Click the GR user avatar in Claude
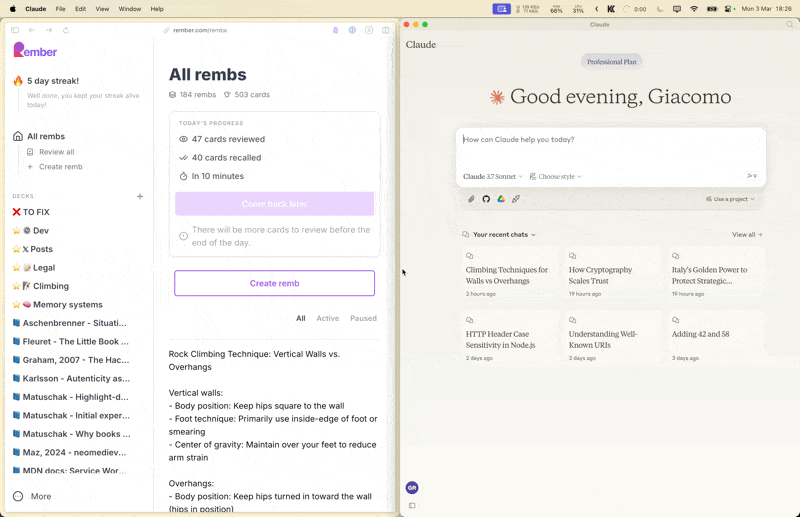Viewport: 800px width, 517px height. coord(412,488)
